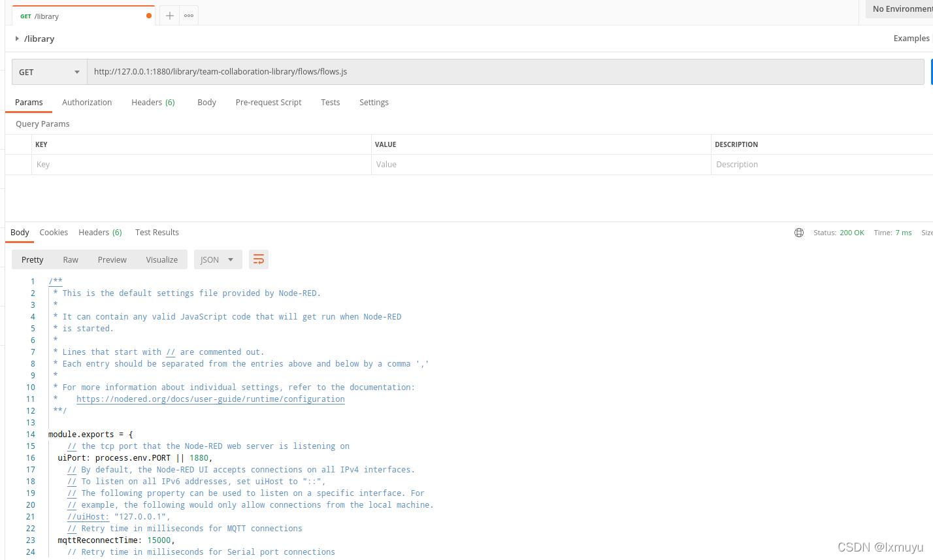933x560 pixels.
Task: Click the '//uiHost: "127.0.0.1"' line
Action: click(119, 517)
